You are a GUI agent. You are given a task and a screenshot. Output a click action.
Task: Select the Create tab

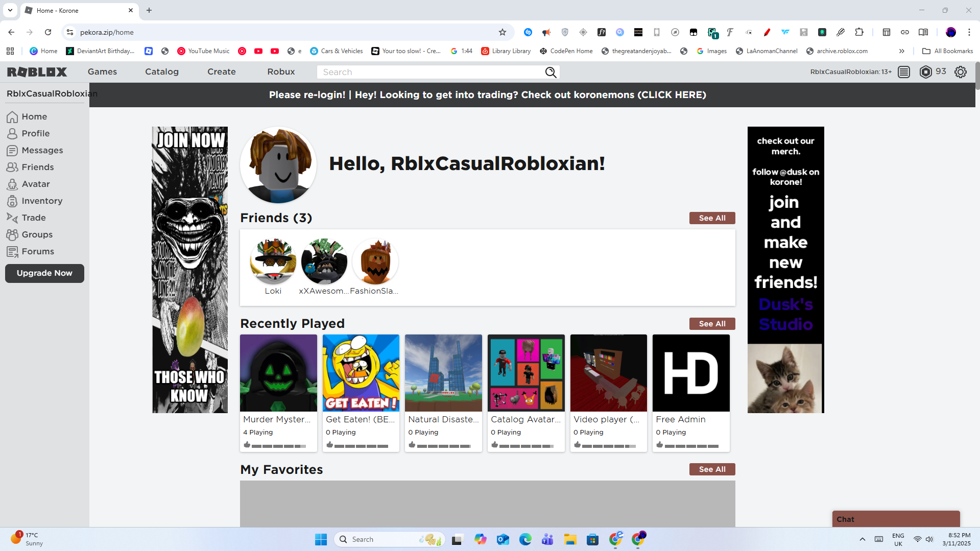click(x=222, y=72)
